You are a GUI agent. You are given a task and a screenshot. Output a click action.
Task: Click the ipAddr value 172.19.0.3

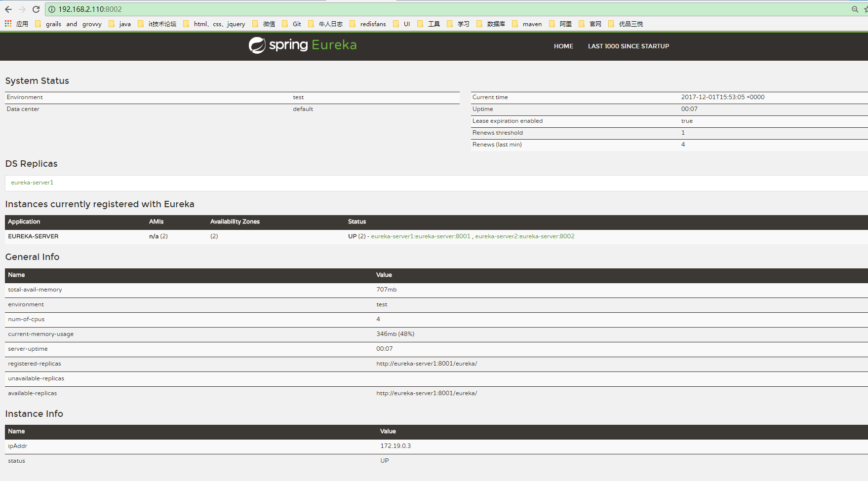pos(395,446)
